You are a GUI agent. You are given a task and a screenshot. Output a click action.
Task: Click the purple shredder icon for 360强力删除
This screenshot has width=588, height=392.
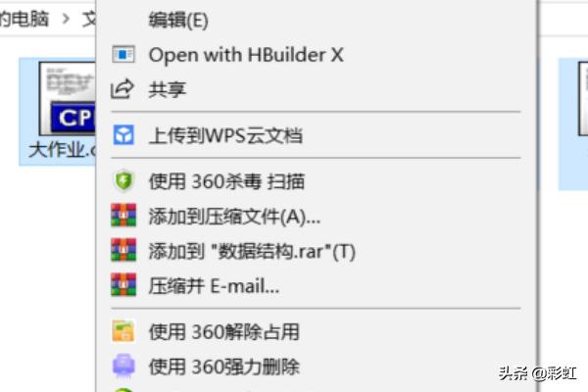123,366
